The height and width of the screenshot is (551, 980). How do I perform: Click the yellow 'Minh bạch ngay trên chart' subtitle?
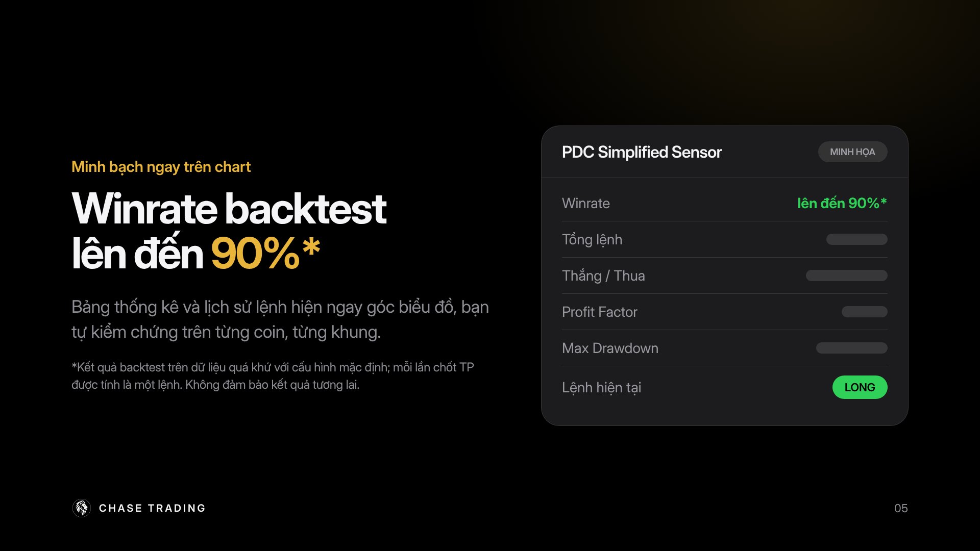pos(161,167)
